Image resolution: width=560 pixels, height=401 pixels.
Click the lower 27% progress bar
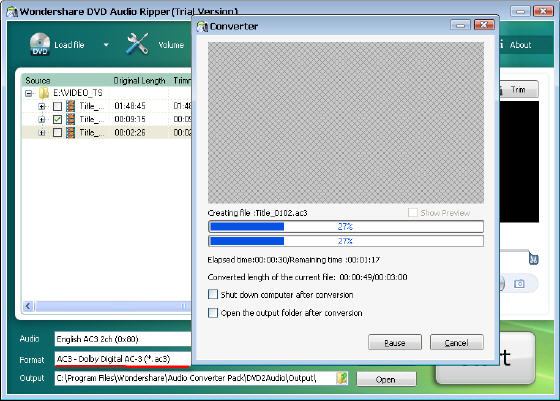click(x=346, y=241)
